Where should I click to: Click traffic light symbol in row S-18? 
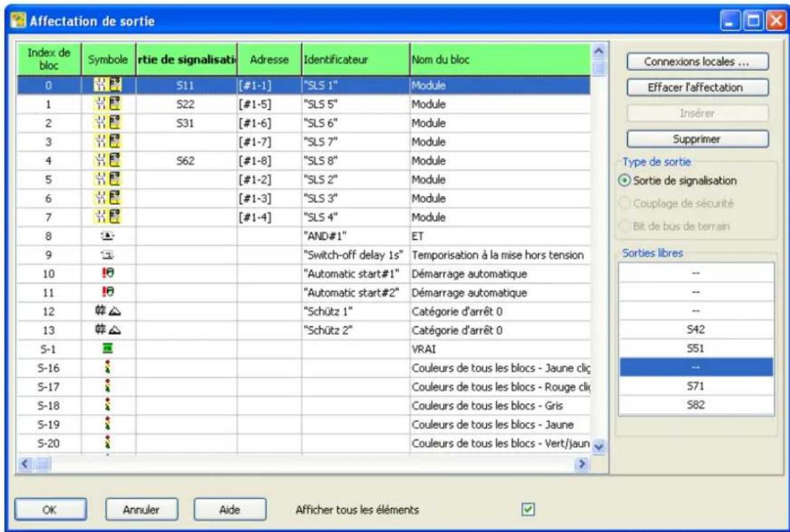click(107, 405)
